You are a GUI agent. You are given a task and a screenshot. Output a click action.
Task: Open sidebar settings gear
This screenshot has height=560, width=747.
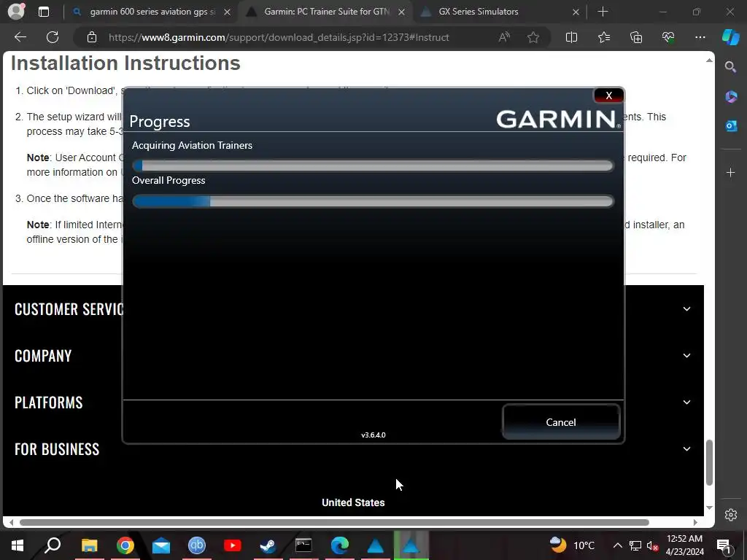tap(730, 515)
